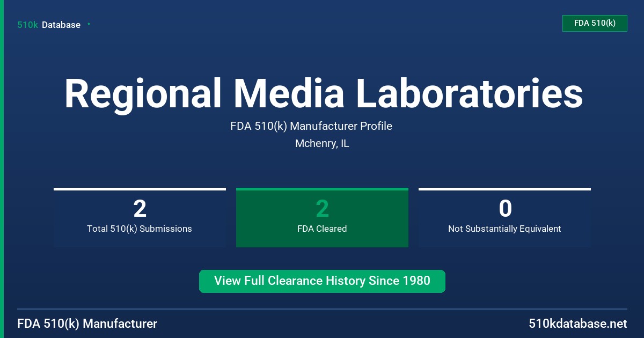Click View Full Clearance History Since 1980
The height and width of the screenshot is (338, 644).
pyautogui.click(x=322, y=281)
